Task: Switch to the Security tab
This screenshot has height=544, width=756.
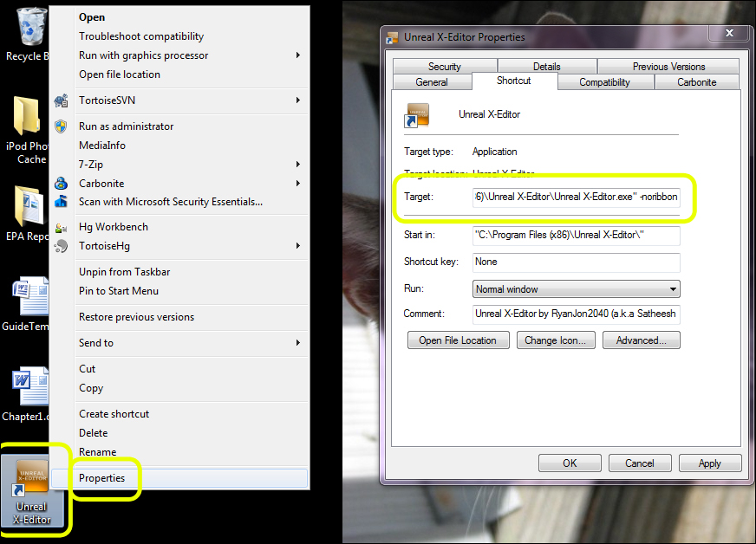Action: click(444, 67)
